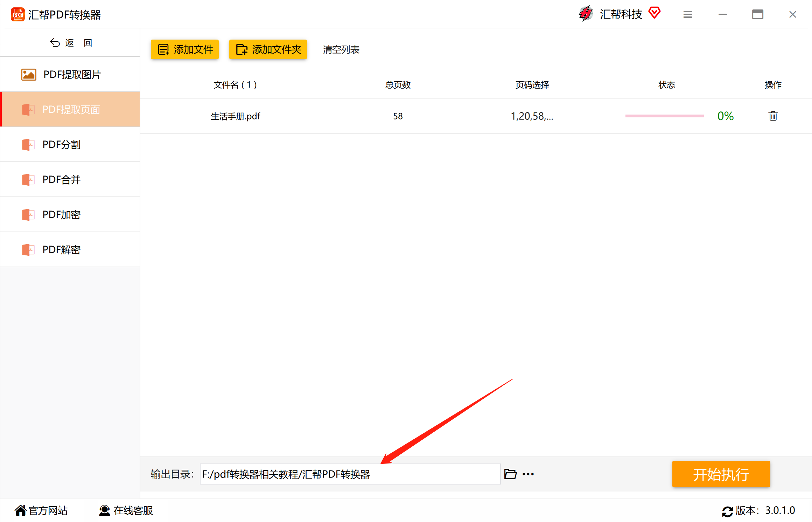Click the 开始执行 button
The height and width of the screenshot is (522, 812).
coord(721,474)
